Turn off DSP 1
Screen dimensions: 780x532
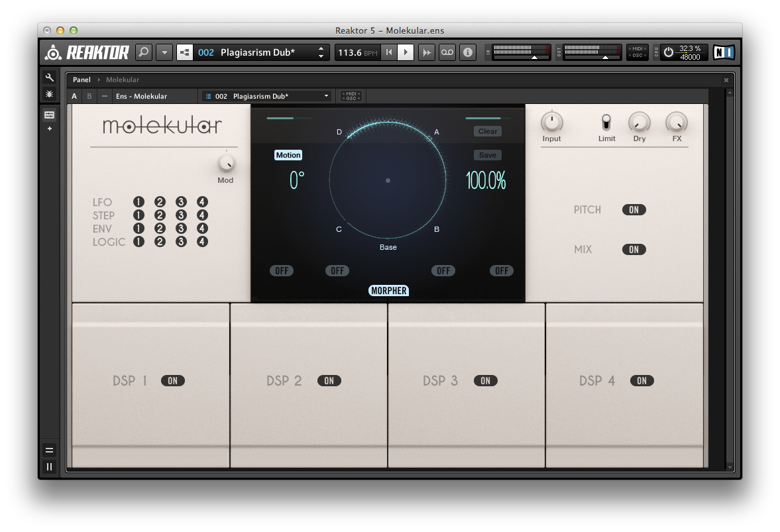pos(173,381)
